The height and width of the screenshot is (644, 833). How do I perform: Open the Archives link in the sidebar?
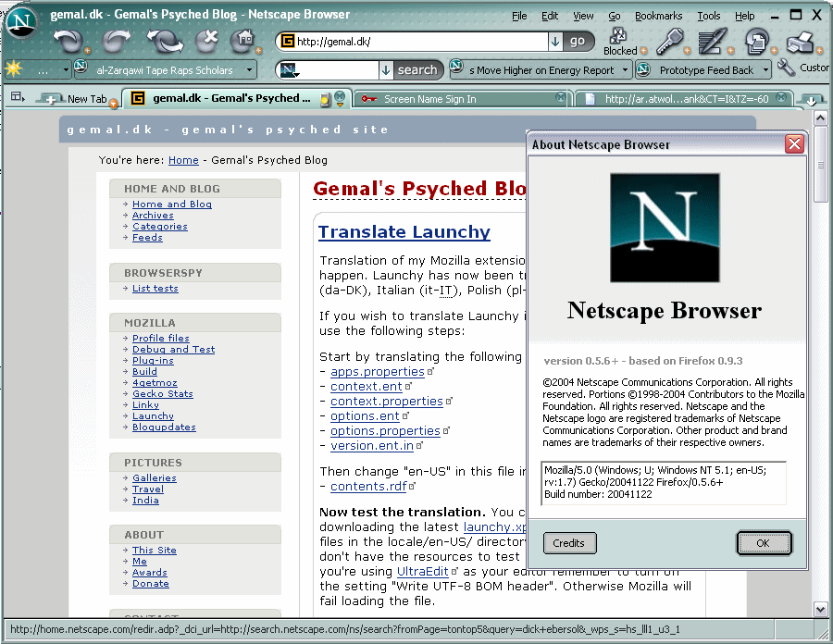[153, 215]
